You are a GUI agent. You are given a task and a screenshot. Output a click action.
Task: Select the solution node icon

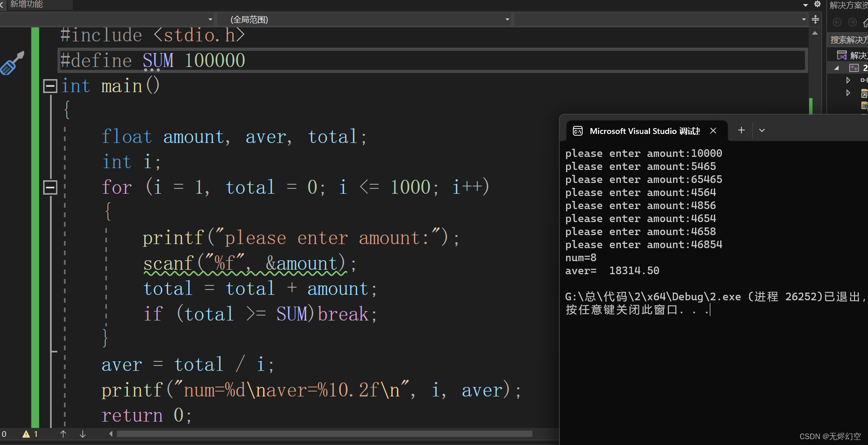842,55
